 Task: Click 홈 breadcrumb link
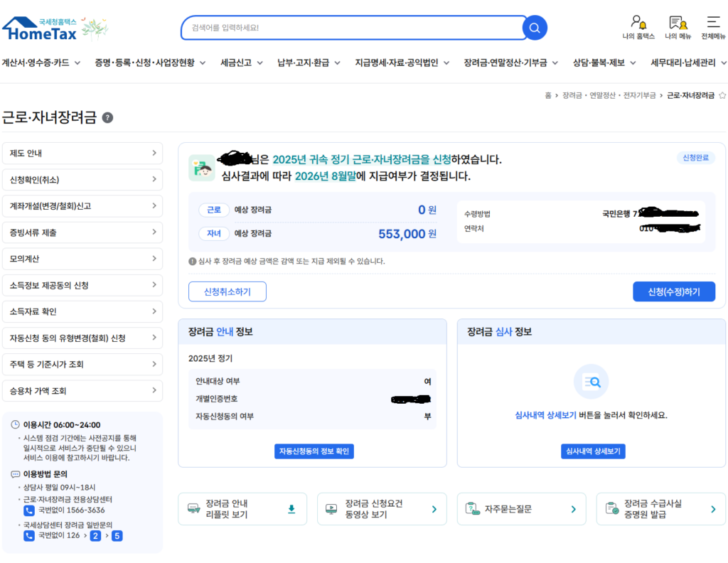548,96
